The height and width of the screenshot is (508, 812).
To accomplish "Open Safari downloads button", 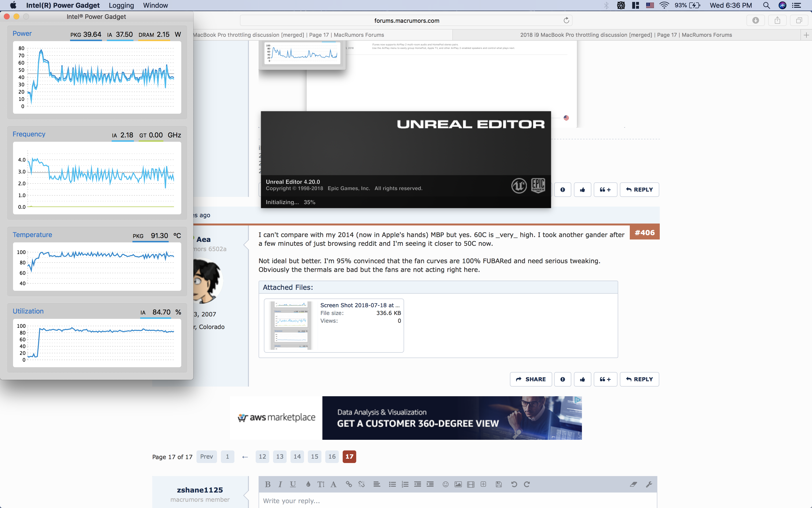I will click(x=756, y=21).
